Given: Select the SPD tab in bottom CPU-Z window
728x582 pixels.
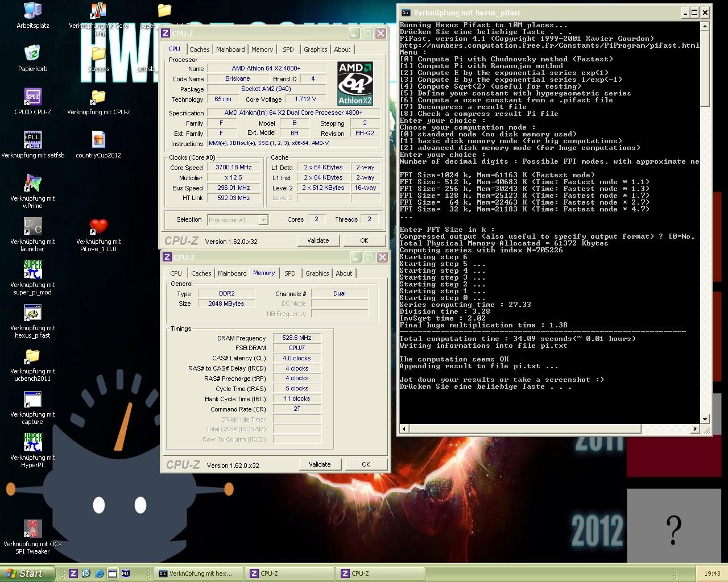Looking at the screenshot, I should [x=290, y=273].
